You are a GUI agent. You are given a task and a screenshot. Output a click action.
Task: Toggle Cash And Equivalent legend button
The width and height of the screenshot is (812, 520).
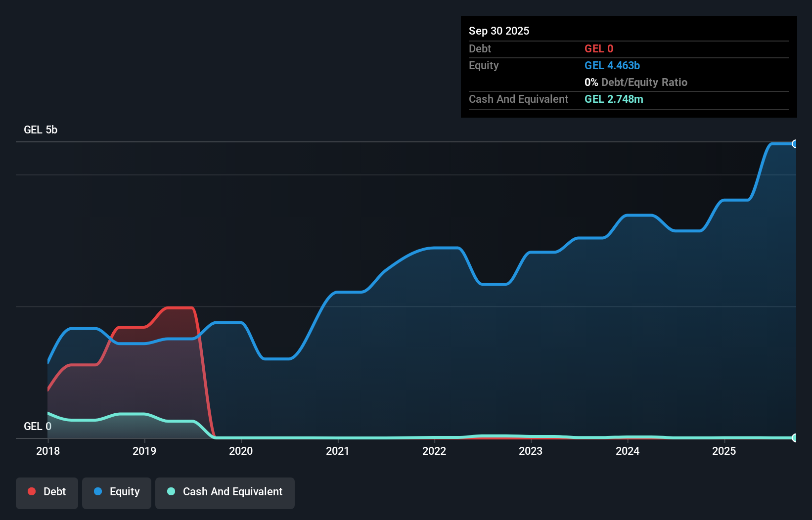(x=225, y=492)
